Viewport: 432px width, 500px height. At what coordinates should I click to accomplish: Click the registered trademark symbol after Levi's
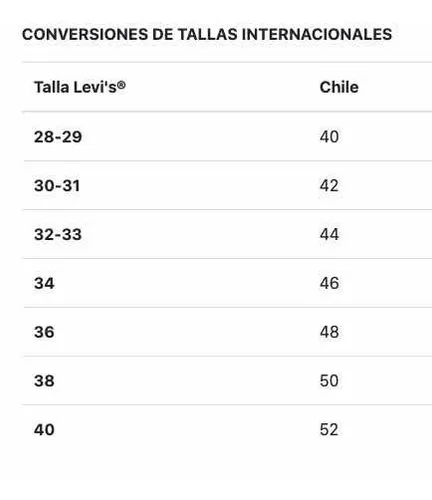pyautogui.click(x=122, y=85)
